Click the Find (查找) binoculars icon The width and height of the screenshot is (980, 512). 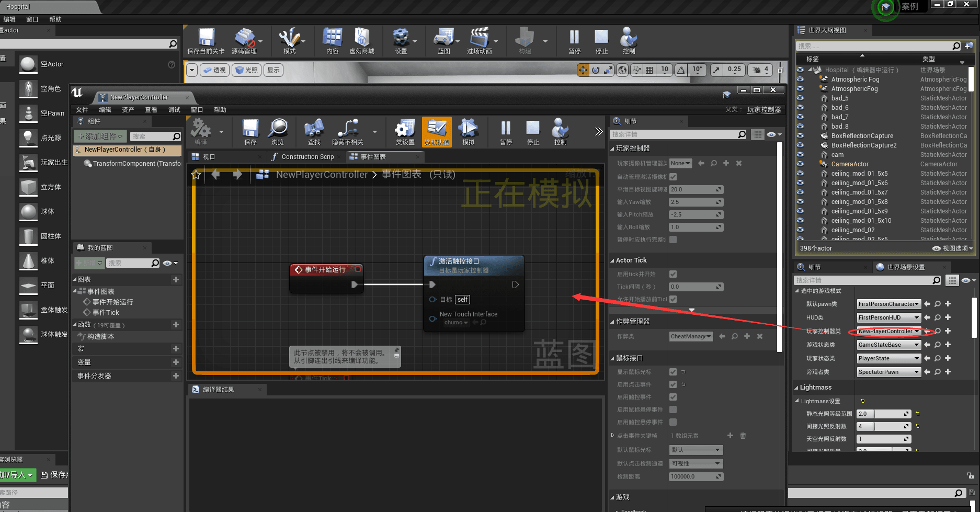pyautogui.click(x=314, y=132)
